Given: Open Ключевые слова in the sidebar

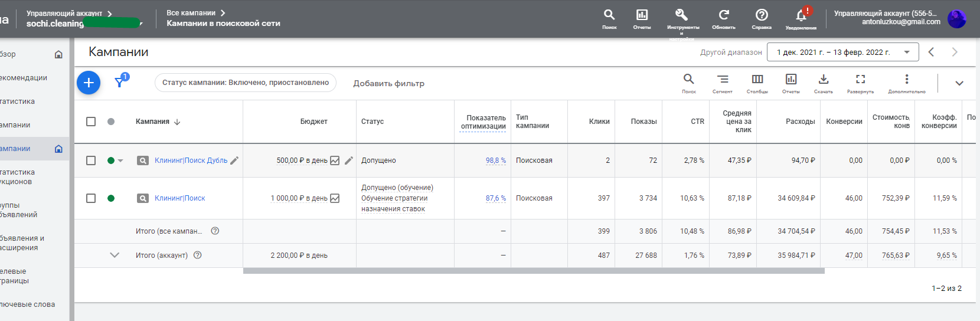Looking at the screenshot, I should 27,304.
